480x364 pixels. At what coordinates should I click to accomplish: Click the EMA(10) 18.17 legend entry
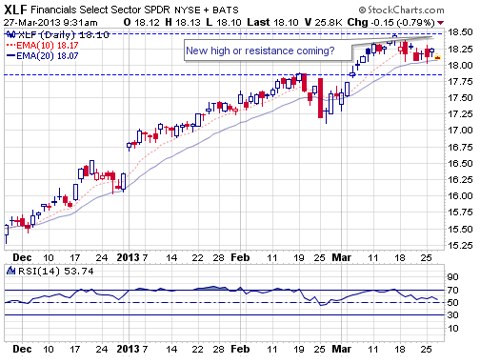coord(42,45)
